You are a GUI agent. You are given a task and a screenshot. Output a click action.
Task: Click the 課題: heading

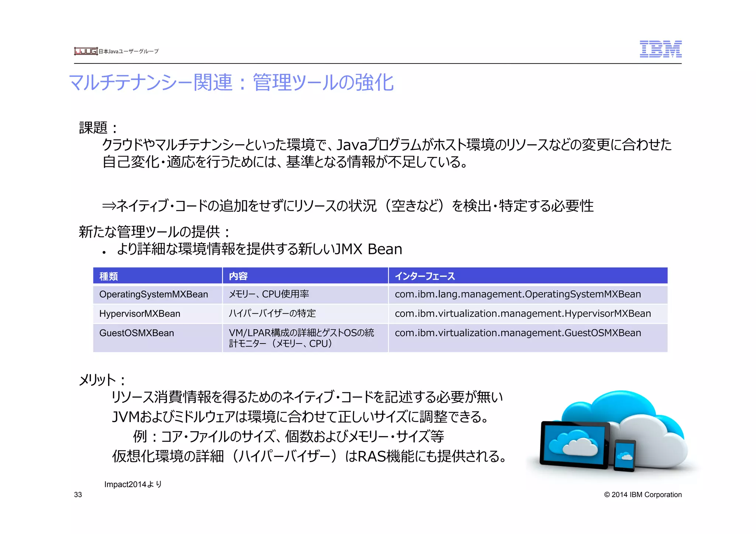coord(98,128)
